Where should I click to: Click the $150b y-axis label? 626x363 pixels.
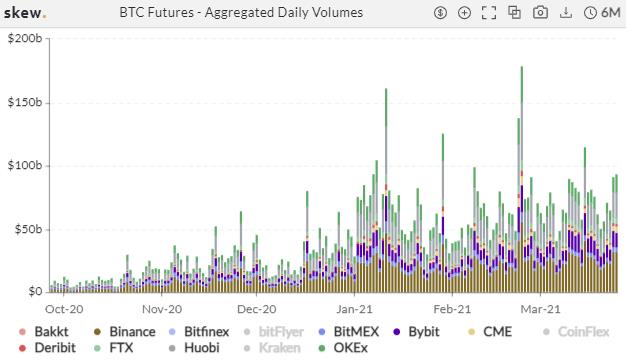(x=25, y=103)
